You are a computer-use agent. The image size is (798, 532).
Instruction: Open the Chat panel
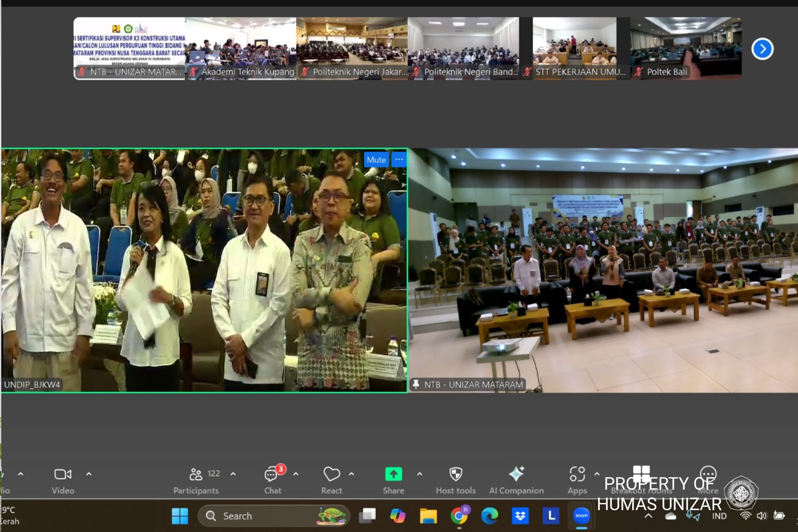[273, 480]
